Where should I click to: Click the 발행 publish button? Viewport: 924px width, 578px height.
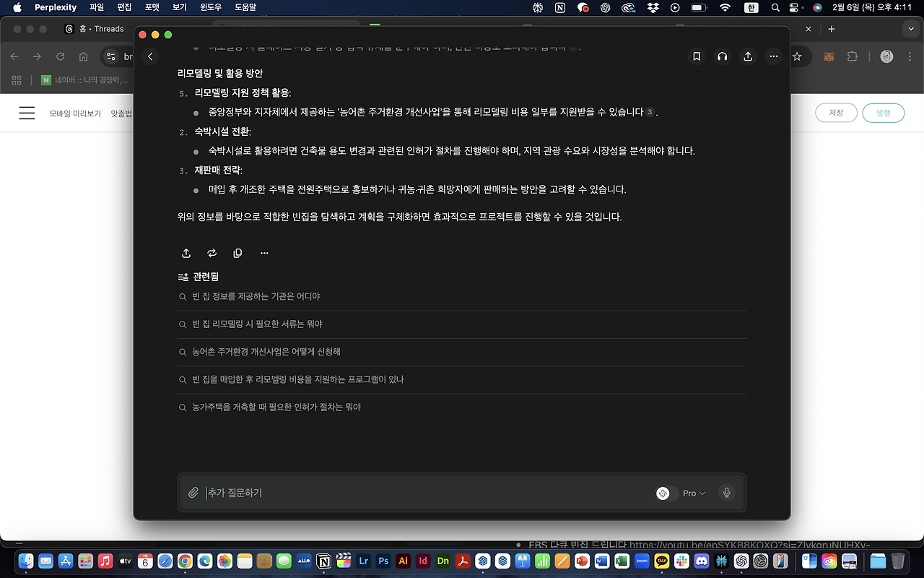click(883, 113)
